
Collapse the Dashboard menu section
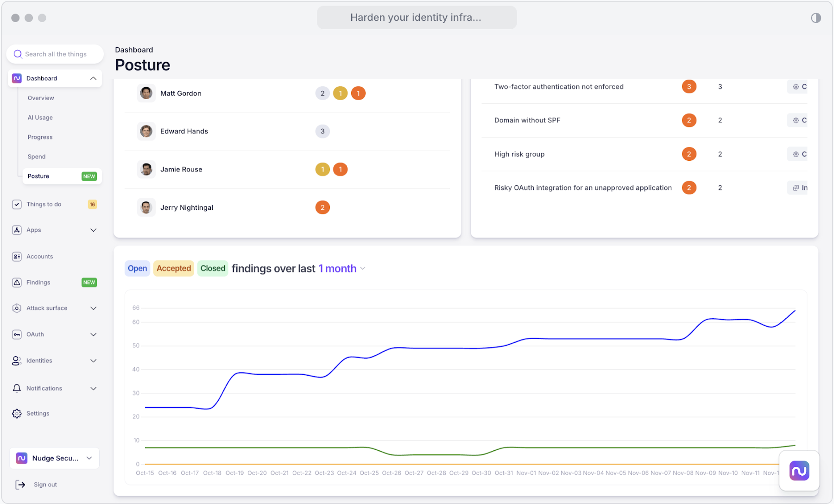[93, 78]
